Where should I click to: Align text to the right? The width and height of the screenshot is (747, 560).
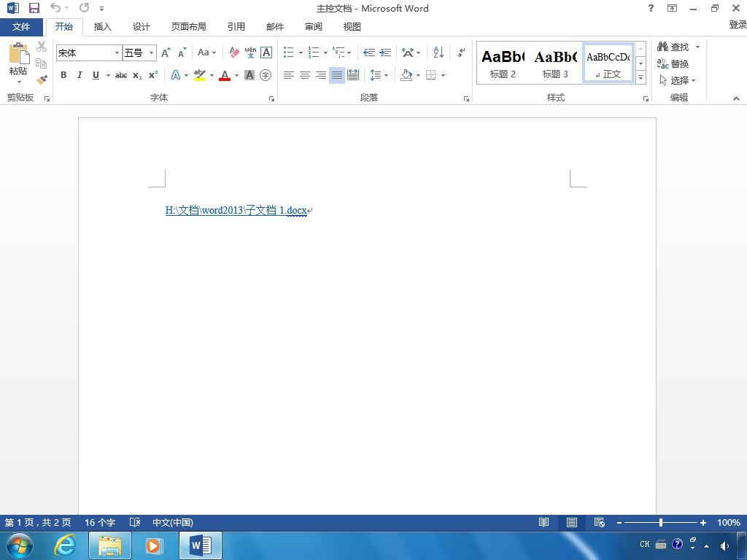321,75
